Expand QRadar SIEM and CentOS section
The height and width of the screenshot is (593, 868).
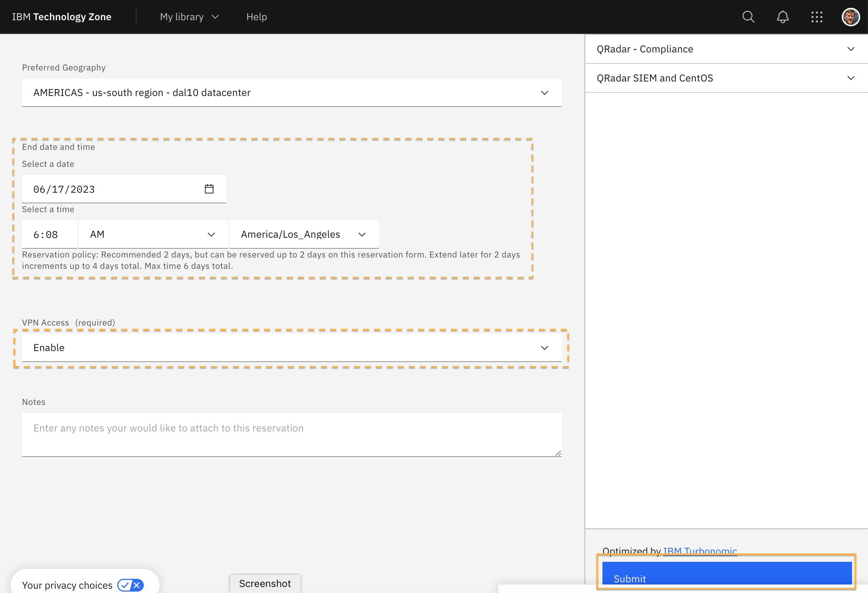[726, 78]
